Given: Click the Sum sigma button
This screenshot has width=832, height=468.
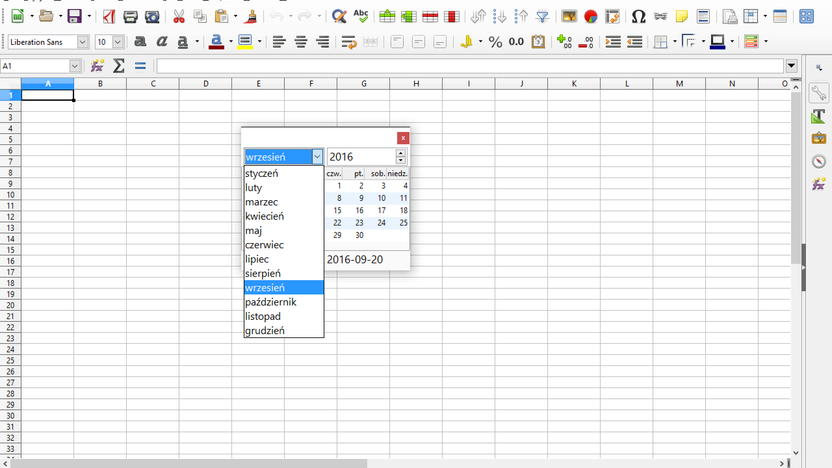Looking at the screenshot, I should (119, 66).
